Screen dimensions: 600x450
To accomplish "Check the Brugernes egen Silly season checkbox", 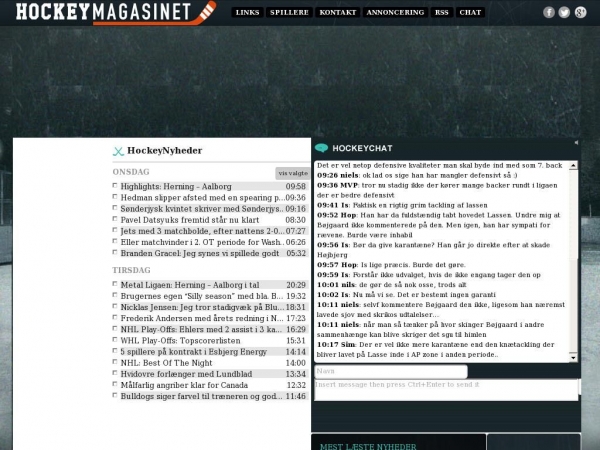I will click(115, 295).
